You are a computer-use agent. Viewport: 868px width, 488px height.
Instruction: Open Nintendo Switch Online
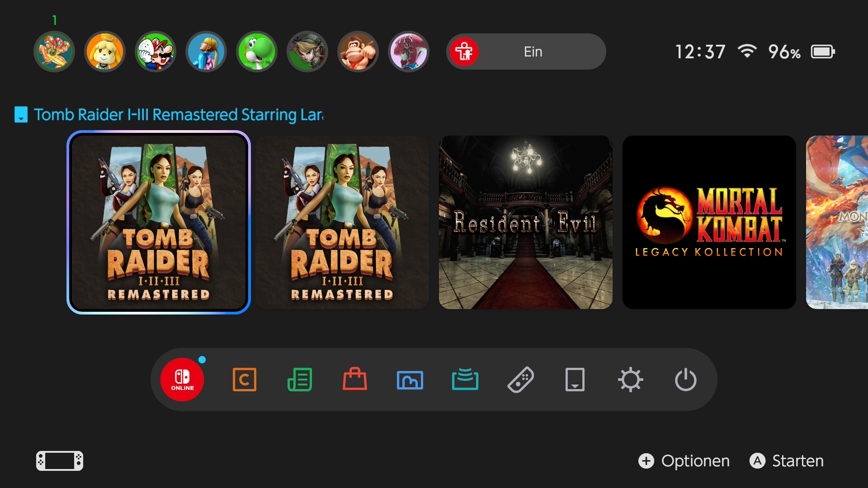182,380
